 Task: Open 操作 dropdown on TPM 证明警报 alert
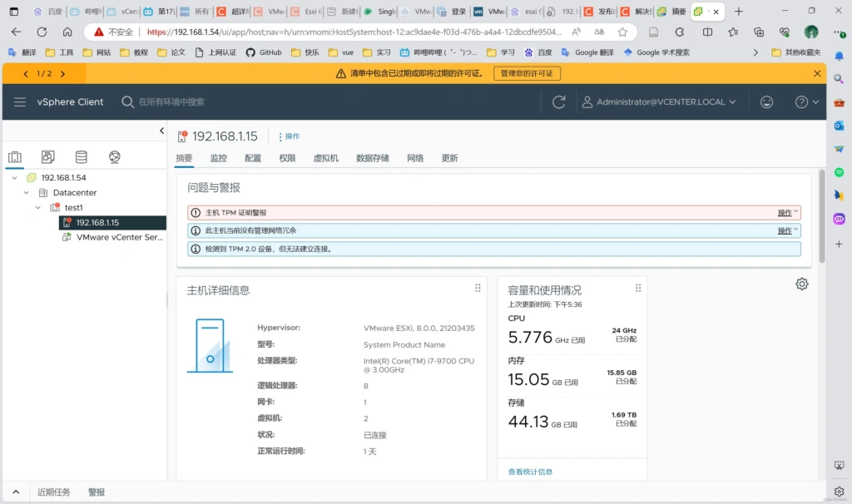[x=787, y=213]
